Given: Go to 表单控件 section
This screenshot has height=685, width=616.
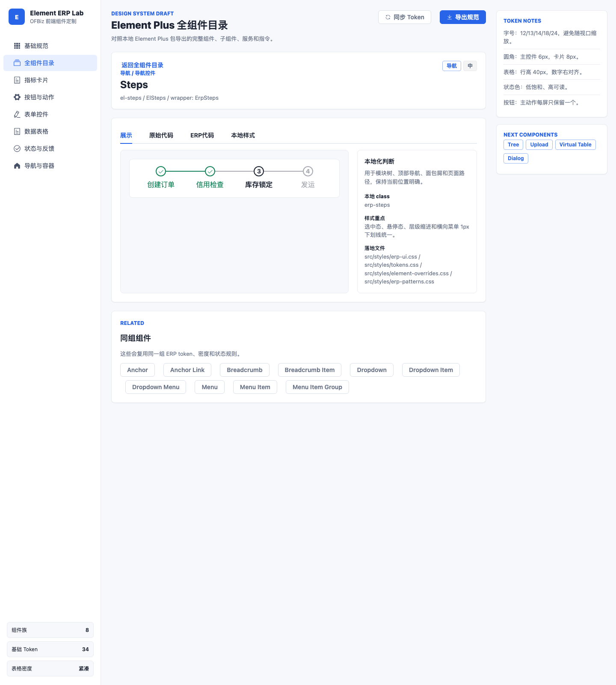Looking at the screenshot, I should pos(50,114).
